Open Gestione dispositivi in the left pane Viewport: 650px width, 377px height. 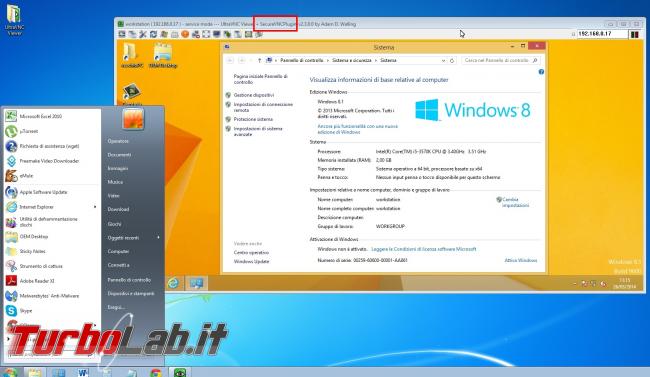coord(254,95)
